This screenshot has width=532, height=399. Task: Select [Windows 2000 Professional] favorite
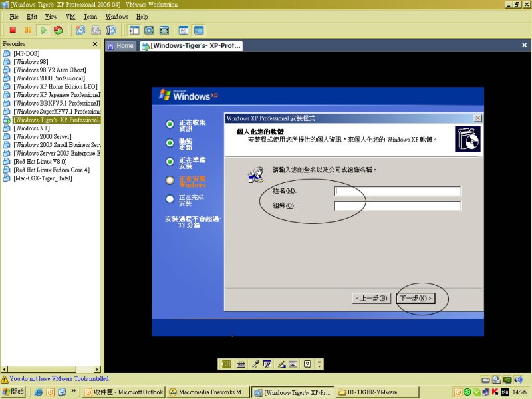49,78
